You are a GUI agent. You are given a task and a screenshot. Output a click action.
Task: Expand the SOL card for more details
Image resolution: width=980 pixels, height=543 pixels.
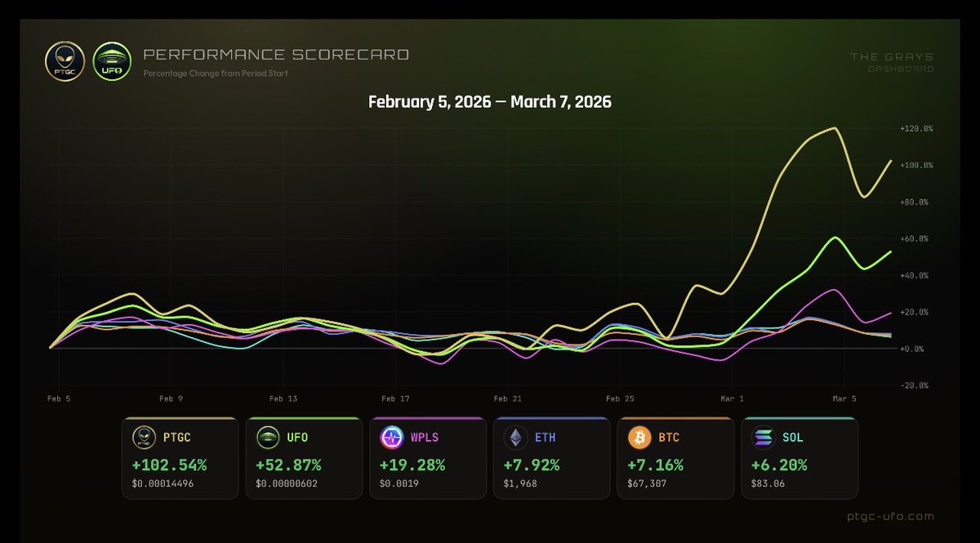[799, 456]
